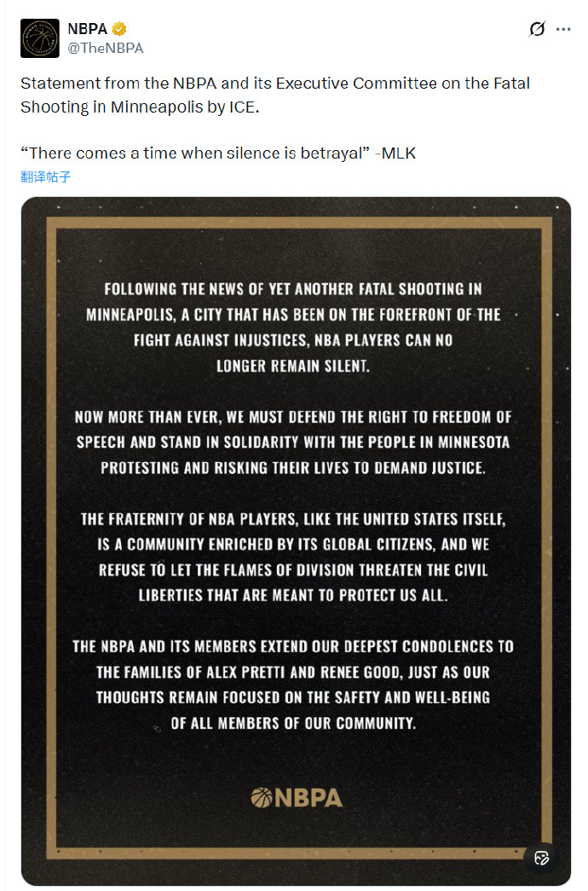The height and width of the screenshot is (891, 588).
Task: Open the NBPA statement image
Action: coord(296,541)
